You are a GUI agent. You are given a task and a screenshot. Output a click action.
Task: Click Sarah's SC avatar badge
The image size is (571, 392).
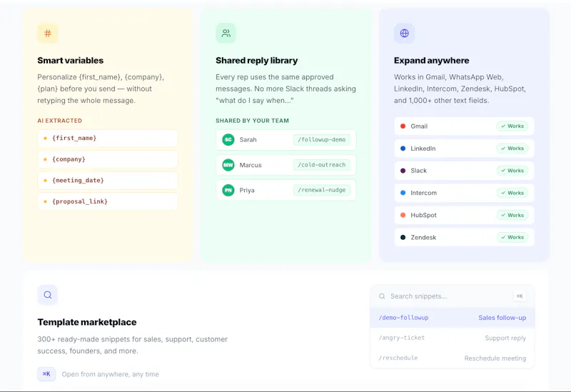coord(228,139)
